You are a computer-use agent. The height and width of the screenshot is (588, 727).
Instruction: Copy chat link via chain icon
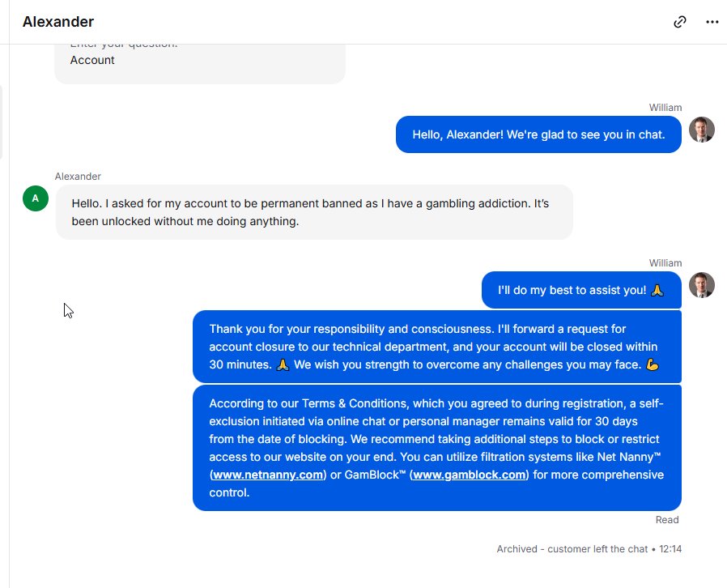coord(680,22)
